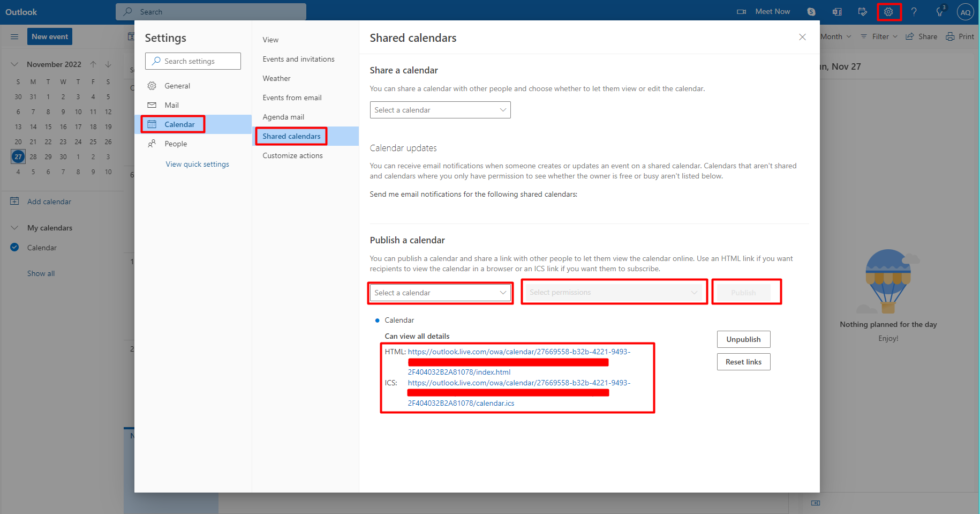
Task: Launch Skype from the top bar
Action: point(811,11)
